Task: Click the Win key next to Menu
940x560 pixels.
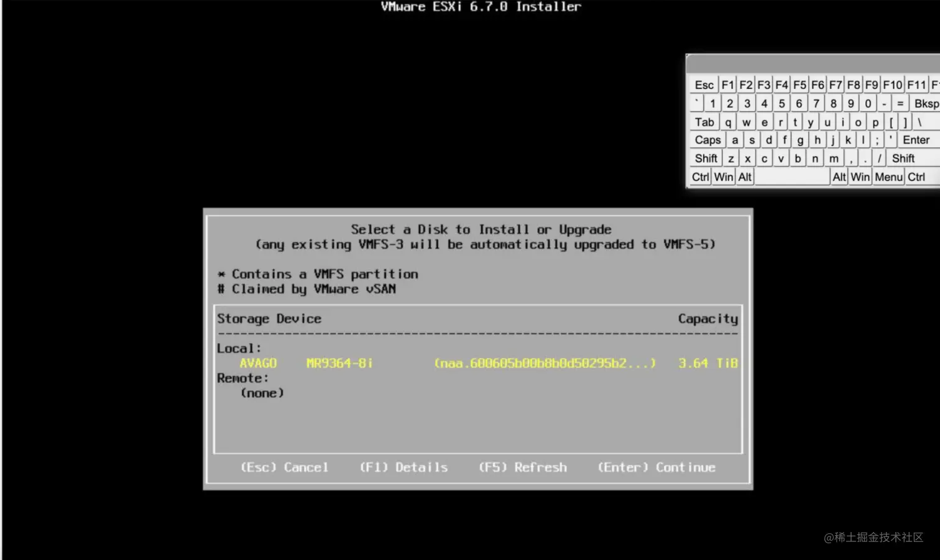Action: 860,177
